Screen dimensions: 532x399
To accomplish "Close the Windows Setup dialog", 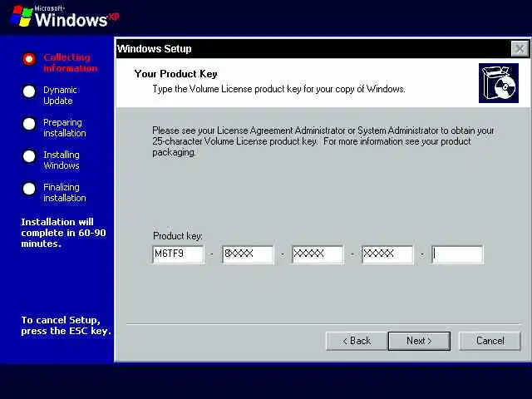I will coord(520,49).
